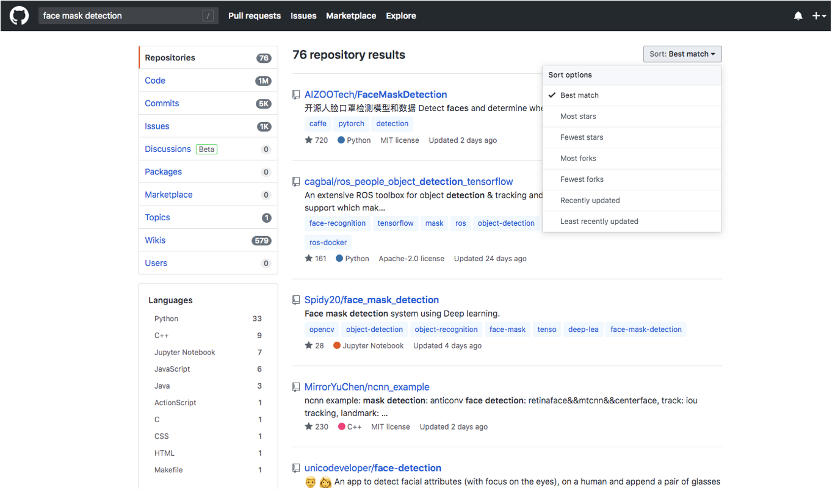Click the repo icon beside cagbal/ros_people_object_detection_tensorflow

(296, 182)
